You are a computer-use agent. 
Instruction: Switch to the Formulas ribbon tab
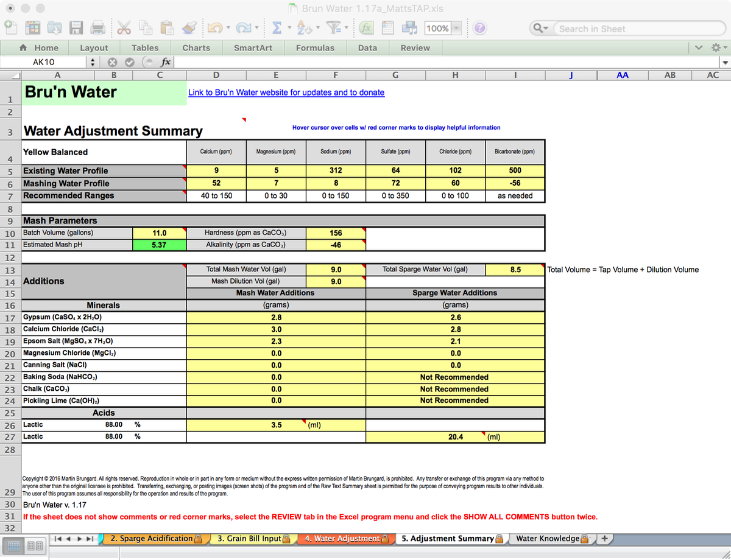point(315,47)
